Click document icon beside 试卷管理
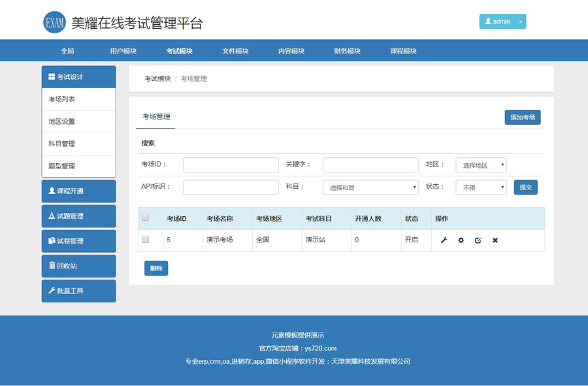The width and height of the screenshot is (588, 386). click(52, 240)
